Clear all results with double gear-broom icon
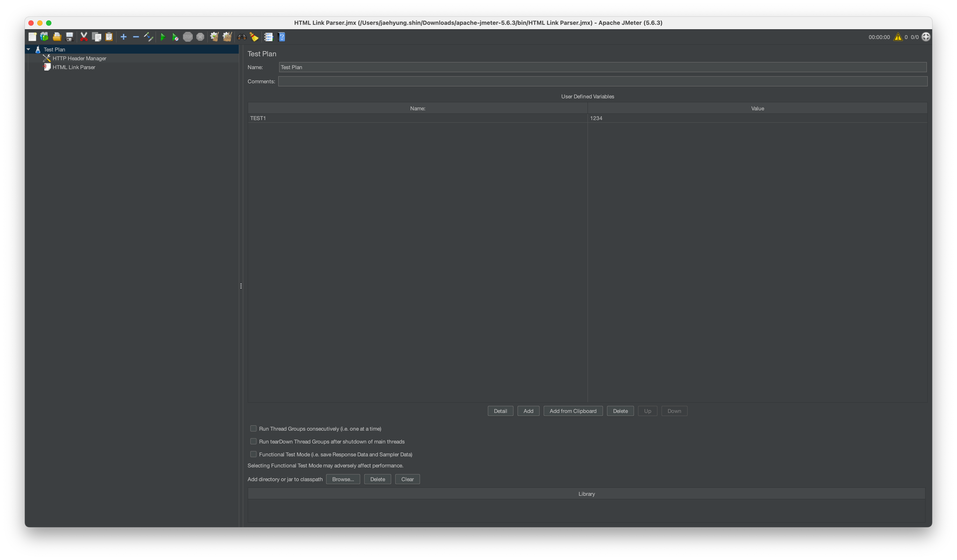This screenshot has width=957, height=560. coord(227,37)
